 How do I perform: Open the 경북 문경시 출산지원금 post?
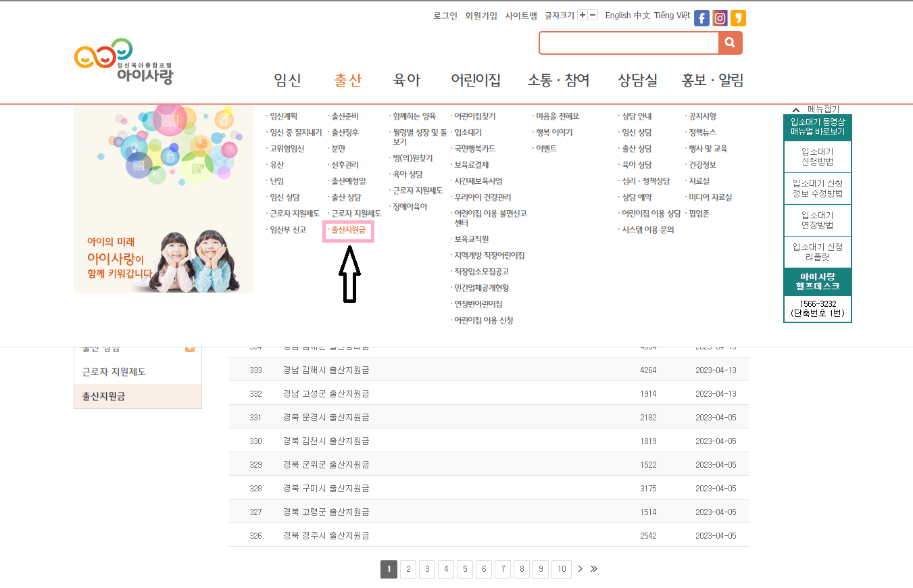(326, 417)
